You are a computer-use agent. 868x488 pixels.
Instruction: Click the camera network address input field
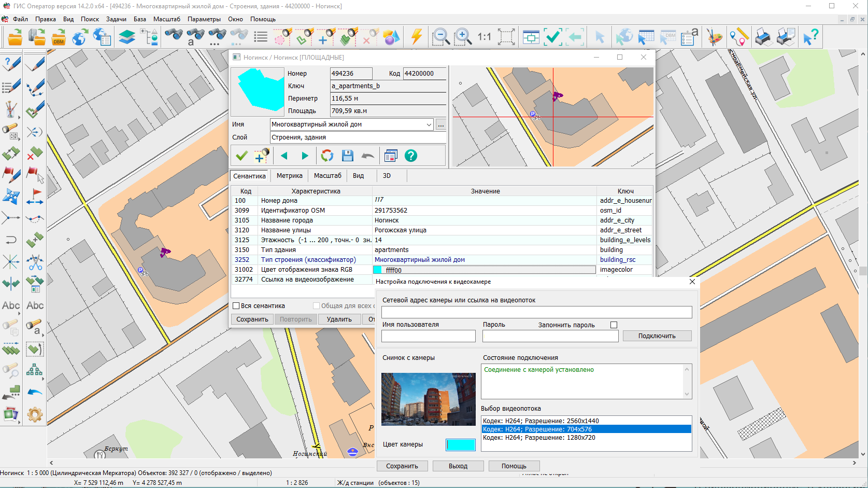click(536, 312)
